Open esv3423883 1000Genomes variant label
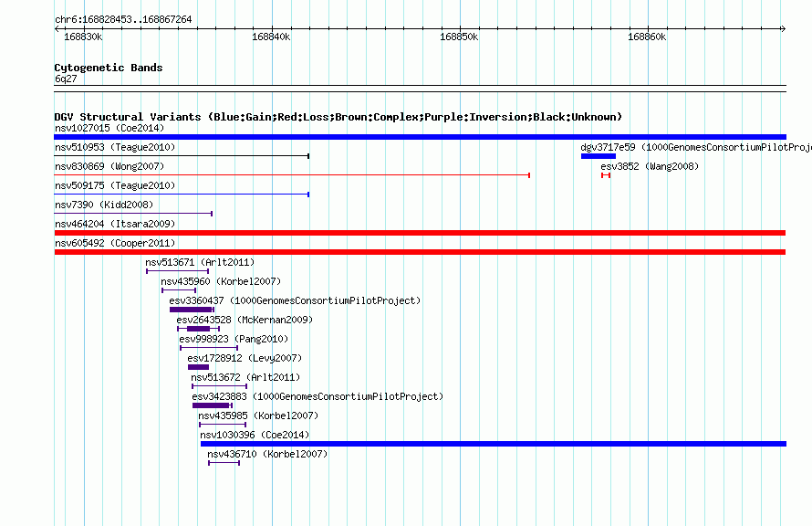 click(x=318, y=396)
